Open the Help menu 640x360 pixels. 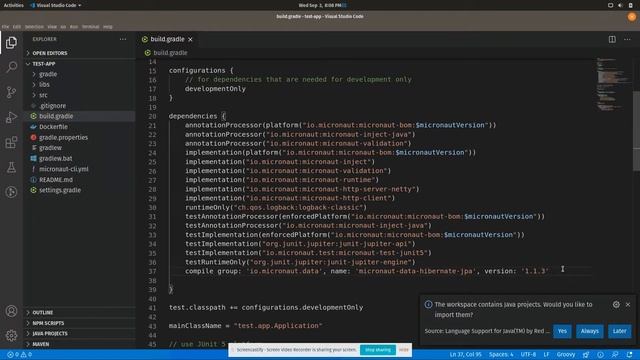[108, 27]
